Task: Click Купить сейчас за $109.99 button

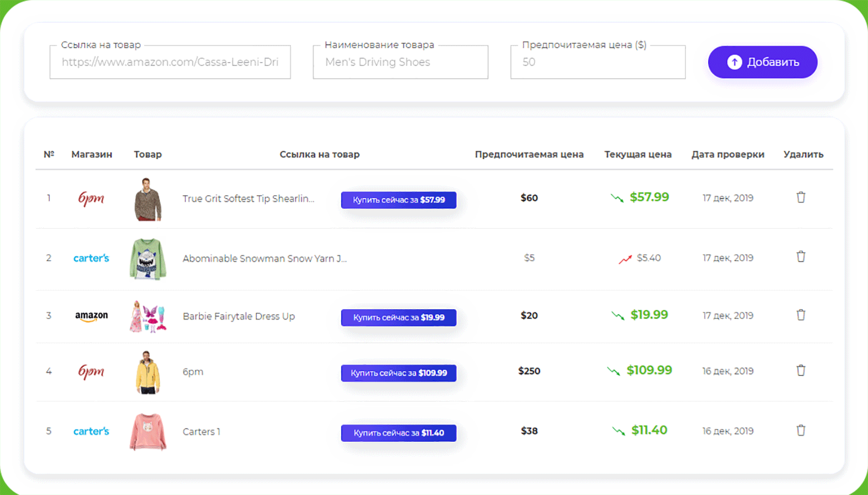Action: [x=398, y=373]
